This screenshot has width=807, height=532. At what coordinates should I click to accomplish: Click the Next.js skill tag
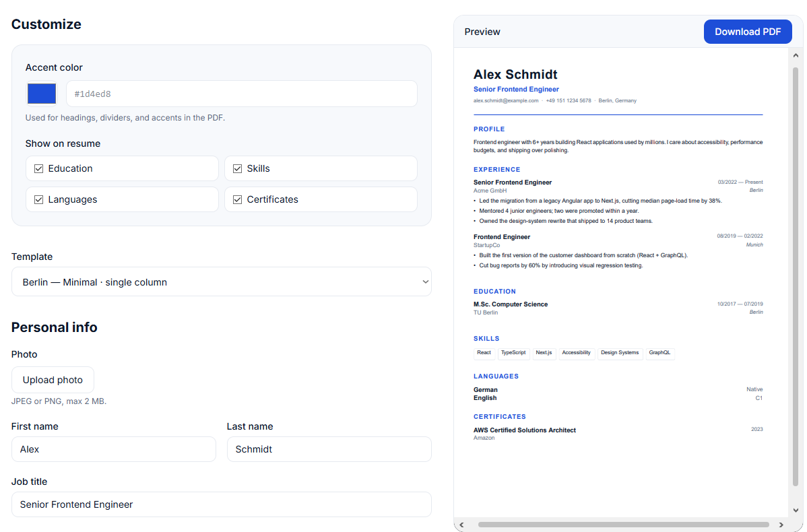544,353
